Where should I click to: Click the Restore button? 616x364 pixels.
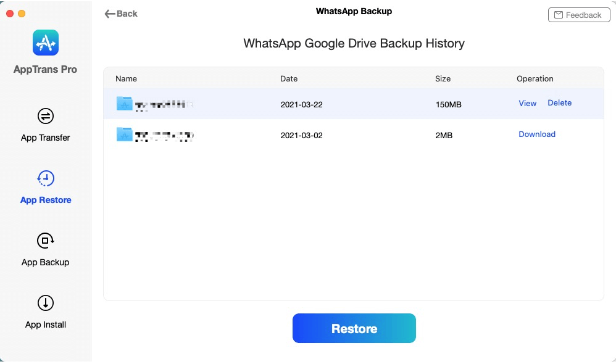[354, 328]
